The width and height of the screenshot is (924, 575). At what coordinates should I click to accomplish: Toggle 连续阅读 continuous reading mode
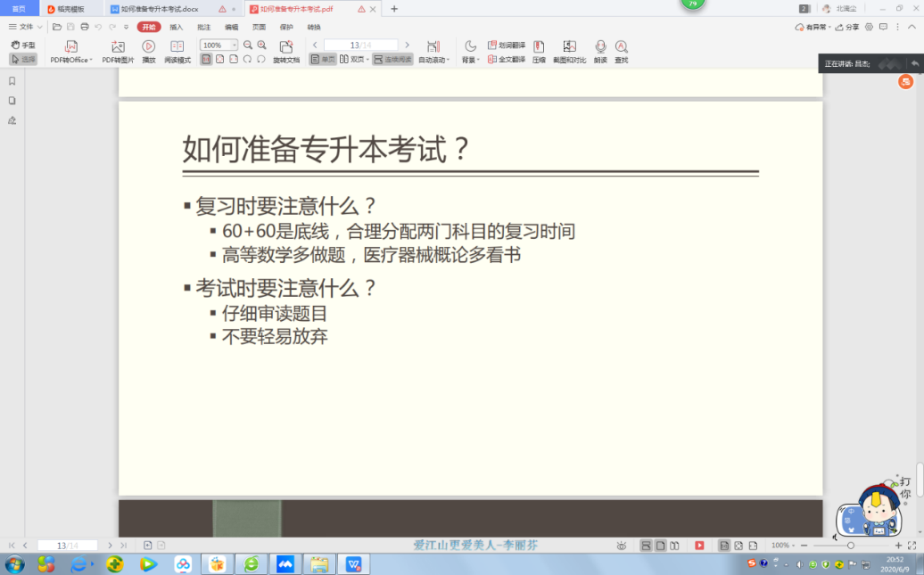click(392, 60)
